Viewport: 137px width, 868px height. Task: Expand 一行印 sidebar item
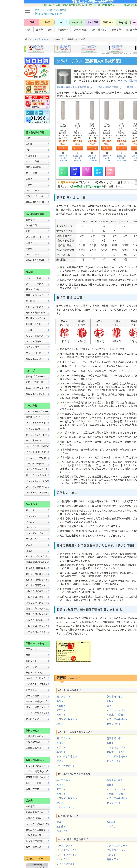point(37,330)
